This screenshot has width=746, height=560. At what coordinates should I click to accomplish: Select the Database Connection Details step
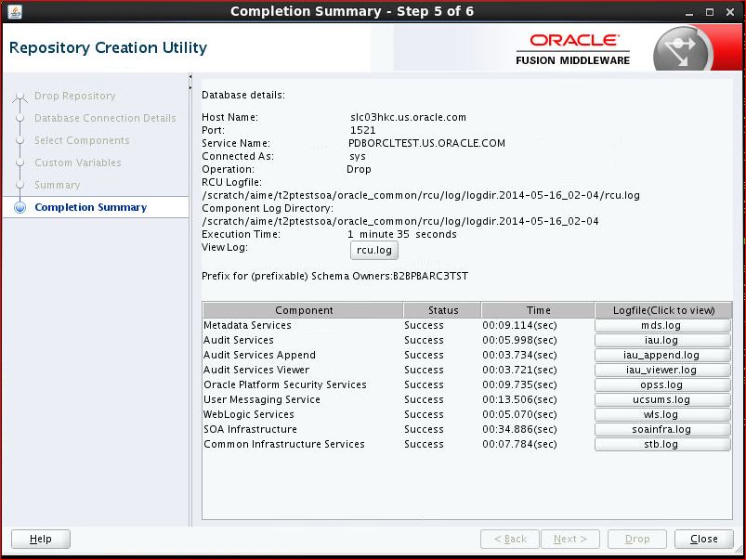[x=105, y=118]
